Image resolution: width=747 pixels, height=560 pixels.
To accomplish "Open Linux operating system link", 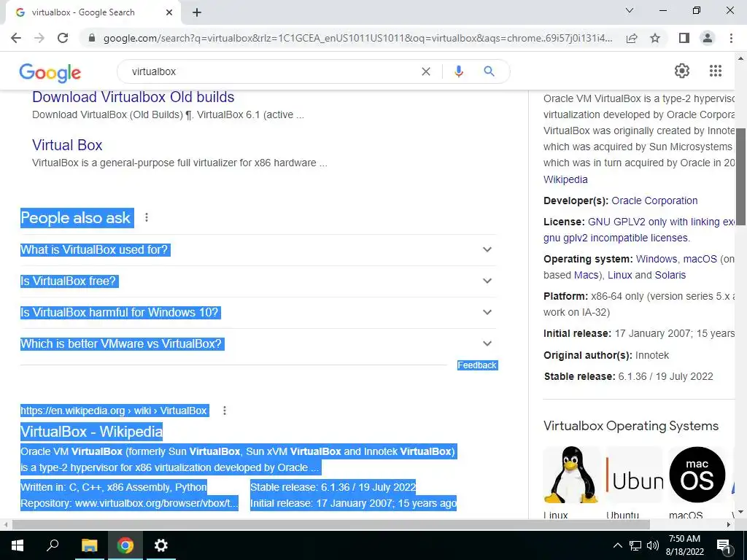I will coord(620,275).
